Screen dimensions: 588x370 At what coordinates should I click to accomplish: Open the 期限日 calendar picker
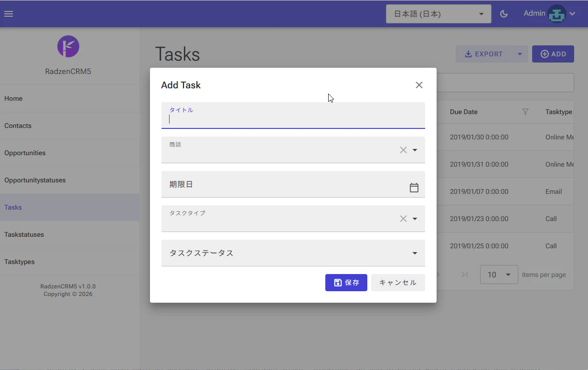click(x=414, y=188)
